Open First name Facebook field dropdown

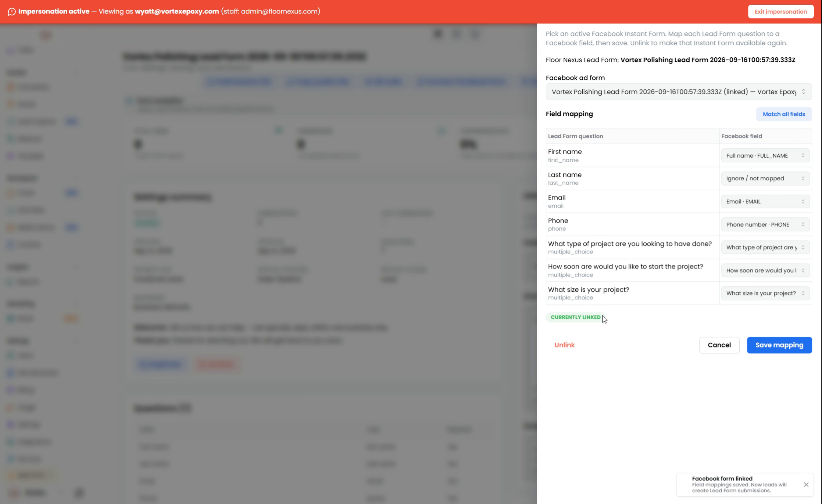tap(765, 155)
